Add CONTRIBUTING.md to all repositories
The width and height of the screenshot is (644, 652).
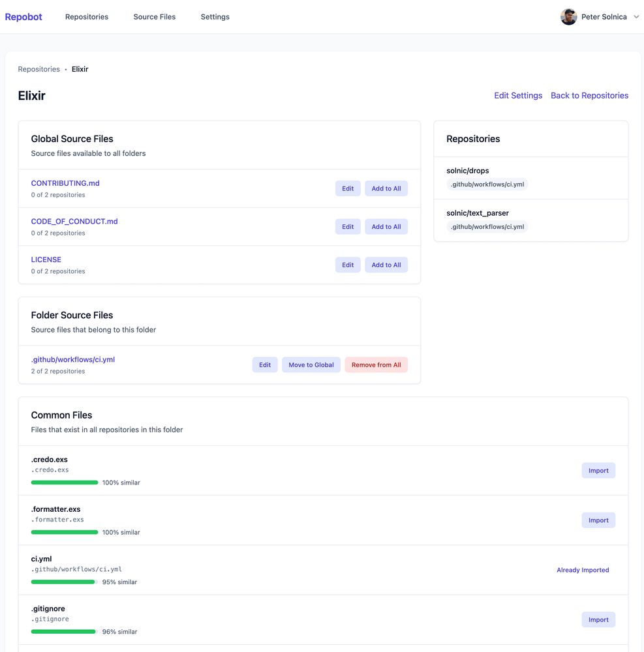[x=386, y=188]
